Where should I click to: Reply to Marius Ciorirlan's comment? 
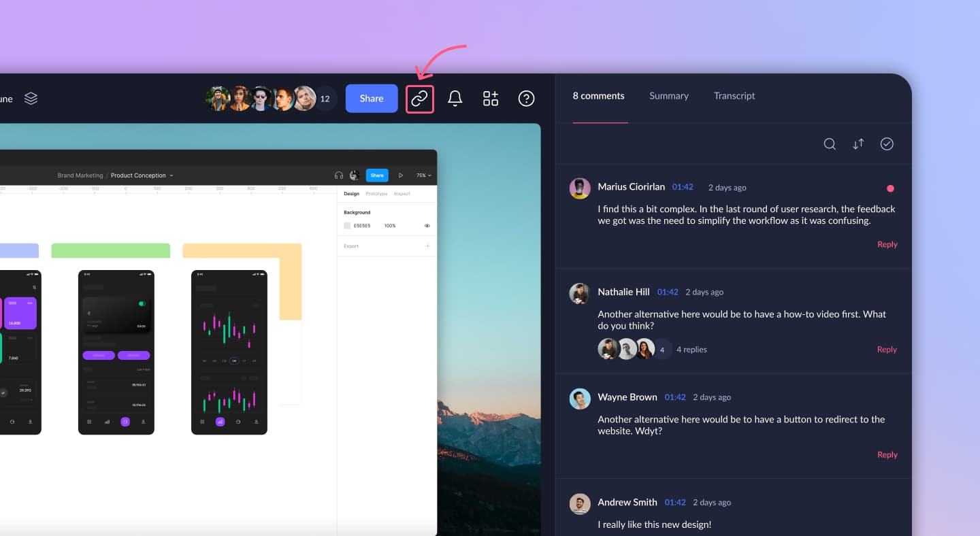click(887, 244)
